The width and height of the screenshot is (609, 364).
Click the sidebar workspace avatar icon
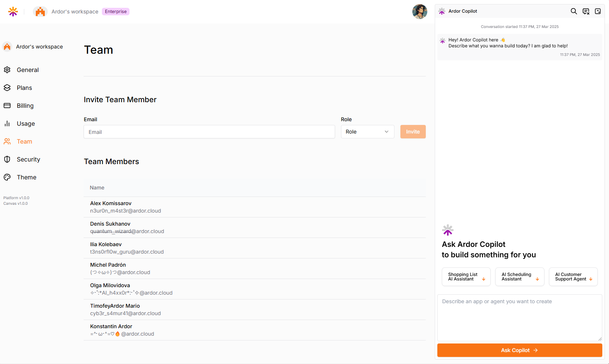(7, 47)
